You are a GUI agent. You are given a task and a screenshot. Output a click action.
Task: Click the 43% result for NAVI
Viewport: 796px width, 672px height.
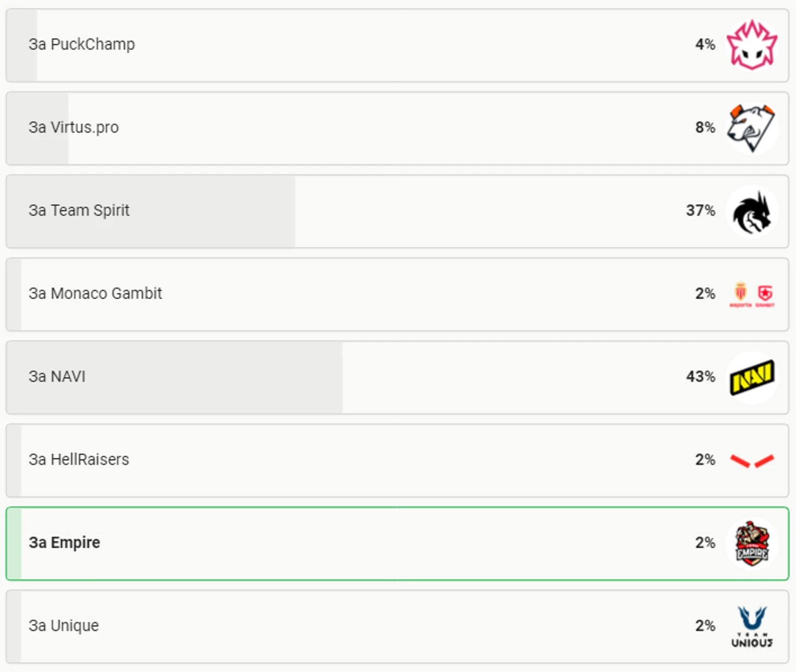700,377
